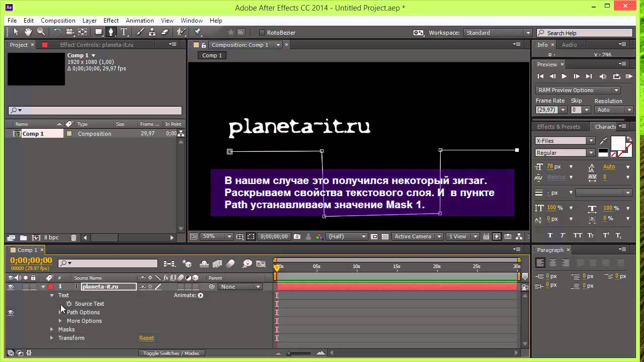Viewport: 644px width, 362px height.
Task: Open the File menu
Action: (x=12, y=21)
